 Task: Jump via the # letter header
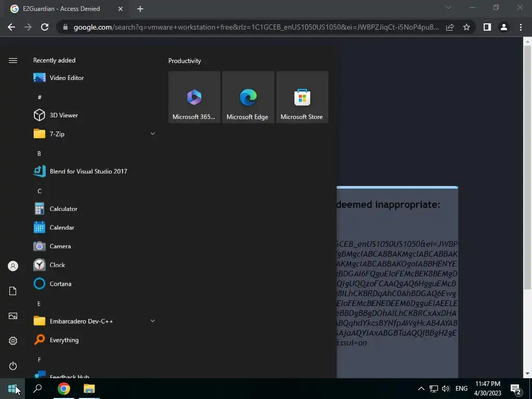(x=39, y=97)
